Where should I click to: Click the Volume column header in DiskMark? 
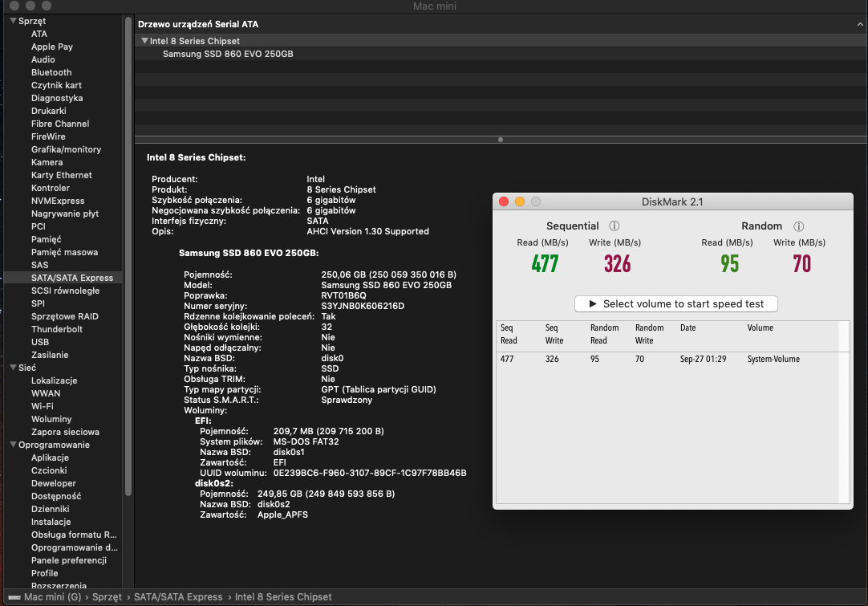coord(760,328)
